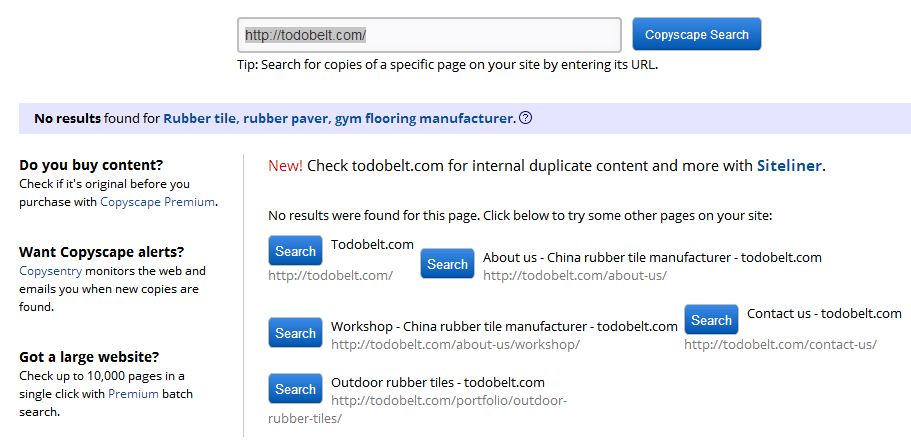The width and height of the screenshot is (911, 444).
Task: Click Contact us - todobelt.com title
Action: 824,314
